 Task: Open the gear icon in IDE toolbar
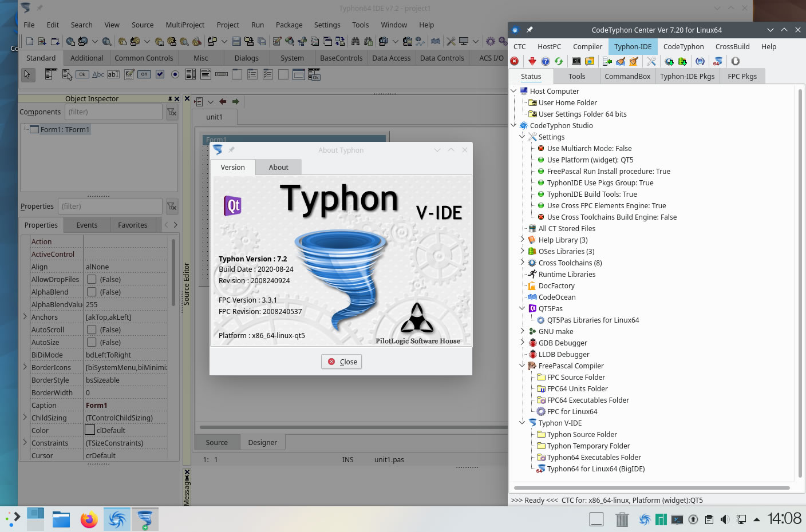[491, 41]
